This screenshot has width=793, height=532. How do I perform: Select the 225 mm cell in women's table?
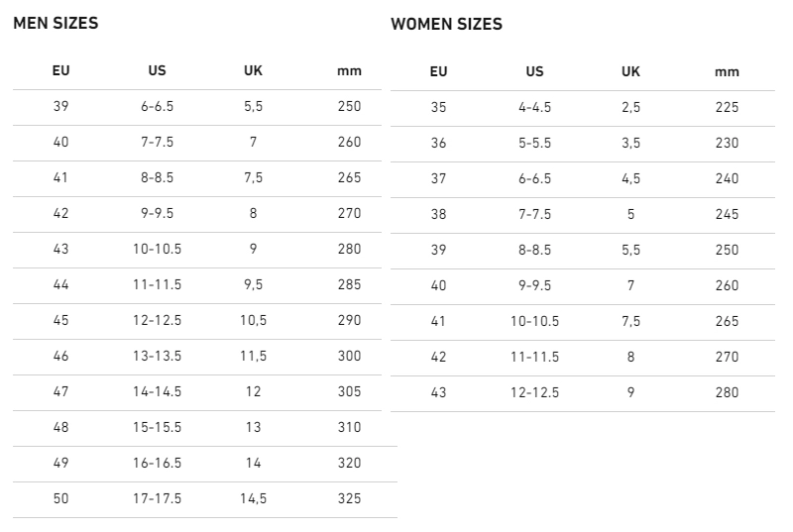(727, 107)
